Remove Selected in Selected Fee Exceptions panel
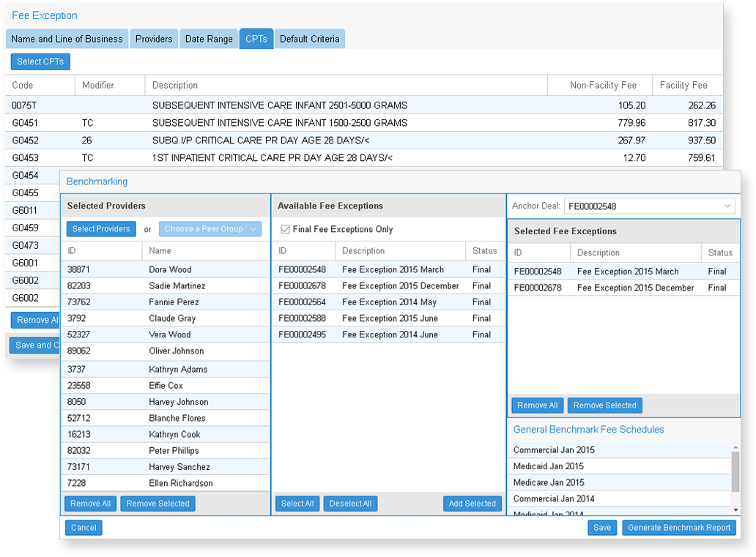Viewport: 756px width, 557px height. coord(604,405)
